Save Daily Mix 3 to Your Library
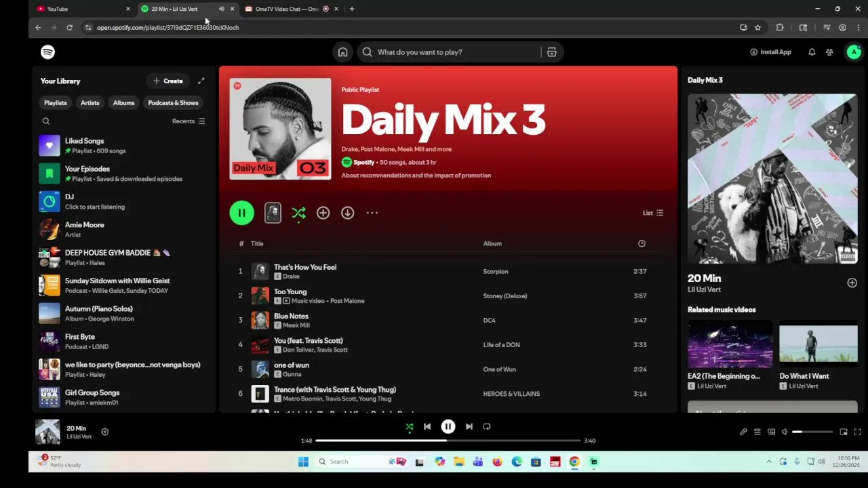Screen dimensions: 868x488 click(x=323, y=213)
